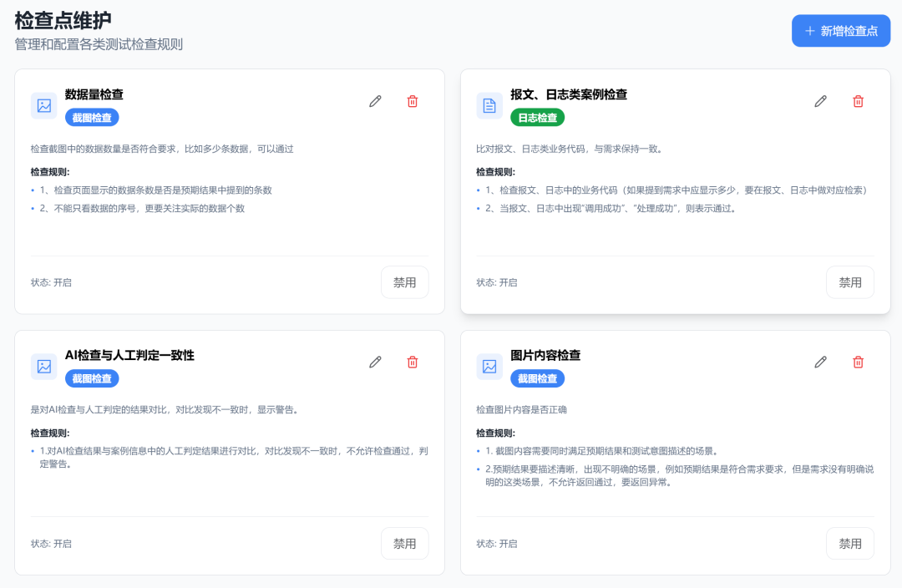Open the 图片内容检查 card title
Image resolution: width=902 pixels, height=588 pixels.
(545, 355)
